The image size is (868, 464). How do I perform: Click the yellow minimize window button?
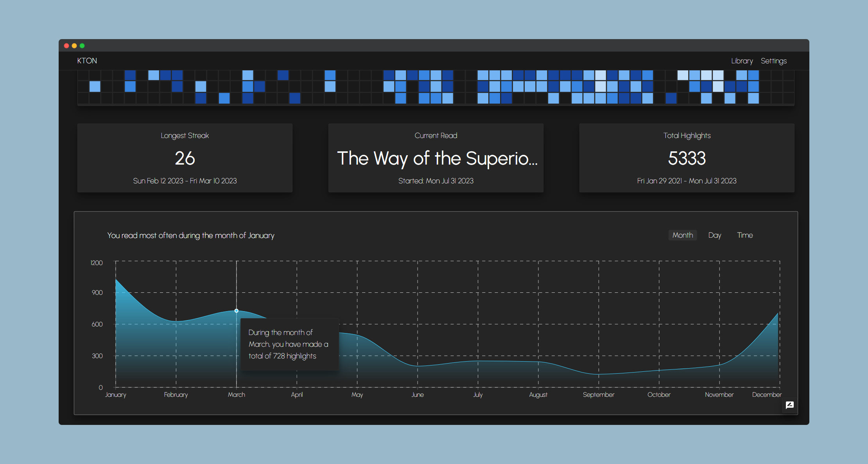(x=74, y=46)
